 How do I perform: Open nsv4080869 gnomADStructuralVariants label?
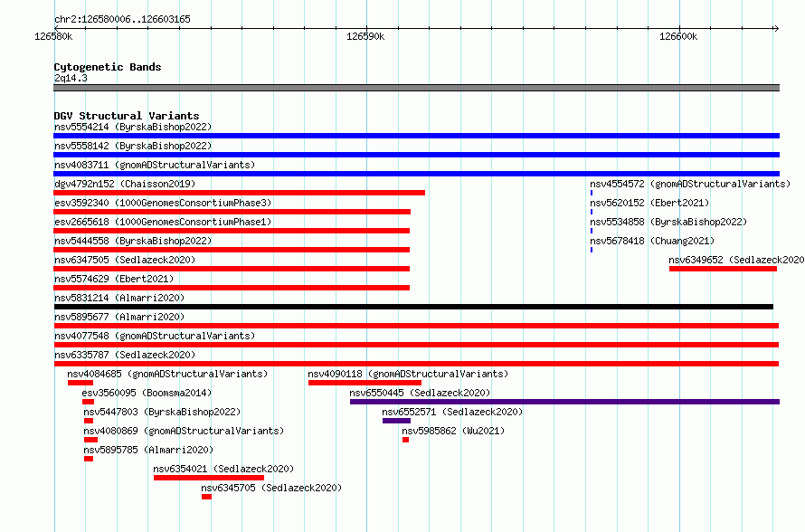tap(184, 431)
